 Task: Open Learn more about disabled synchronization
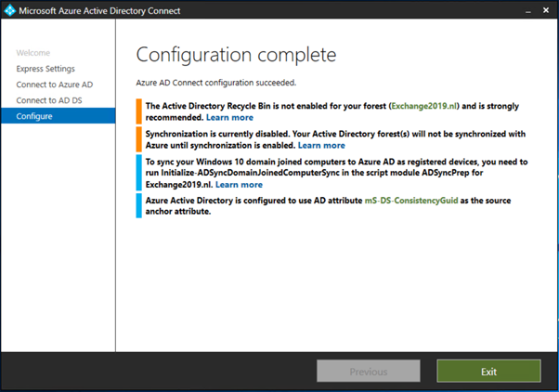[x=321, y=146]
